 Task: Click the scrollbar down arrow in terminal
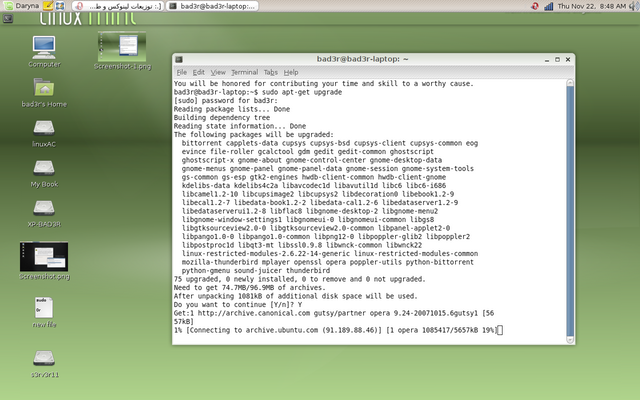(x=570, y=340)
